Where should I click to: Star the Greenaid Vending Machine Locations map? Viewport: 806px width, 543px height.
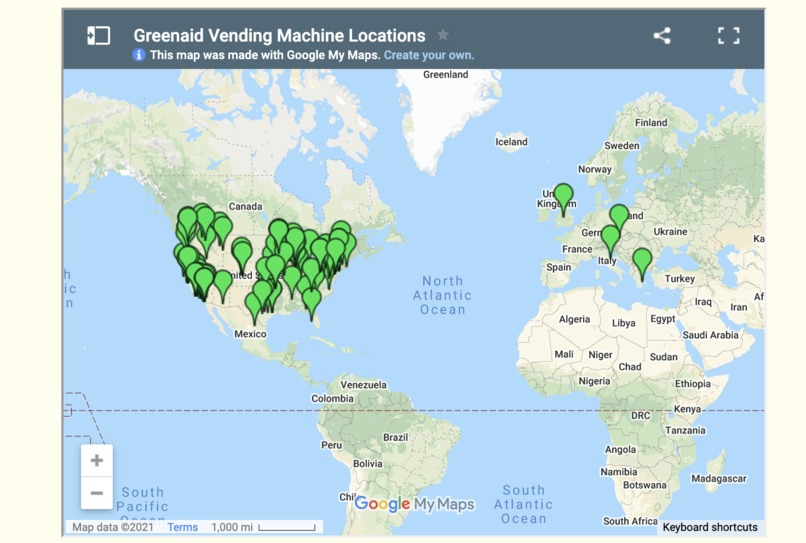click(x=443, y=35)
